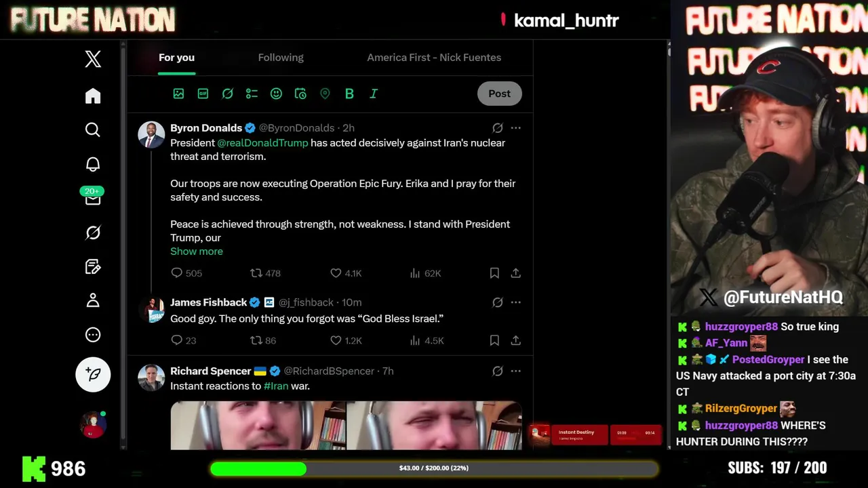Like Byron Donalds post (4.1K)
868x488 pixels.
pyautogui.click(x=346, y=273)
